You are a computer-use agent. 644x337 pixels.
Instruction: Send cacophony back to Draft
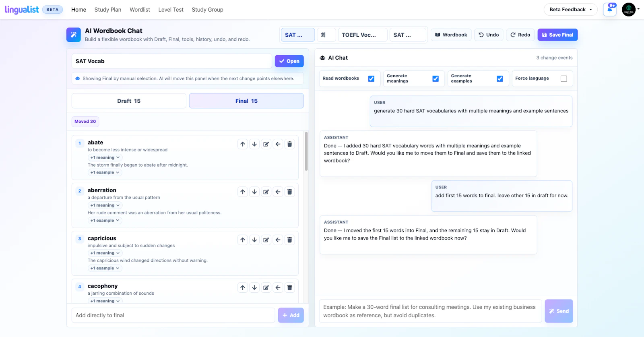point(278,287)
